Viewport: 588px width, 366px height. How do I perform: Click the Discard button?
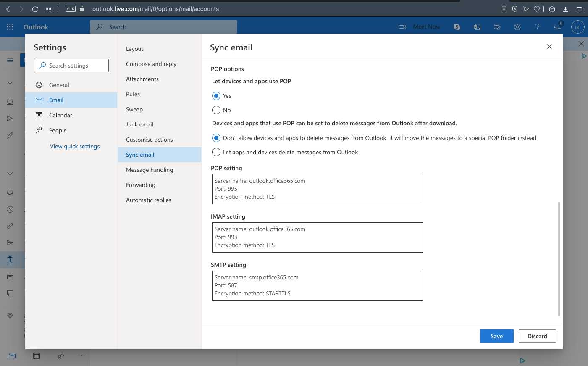(537, 336)
